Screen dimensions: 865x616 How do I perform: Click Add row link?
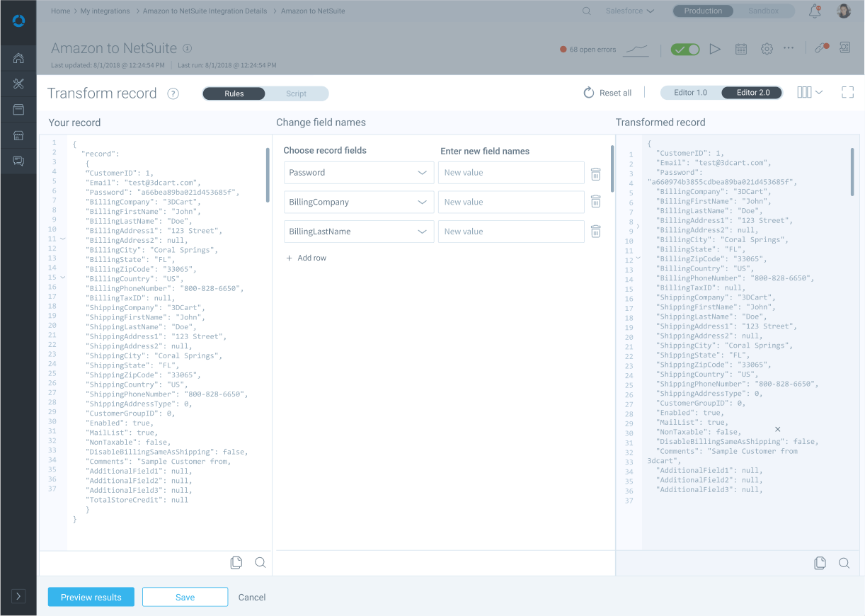306,258
